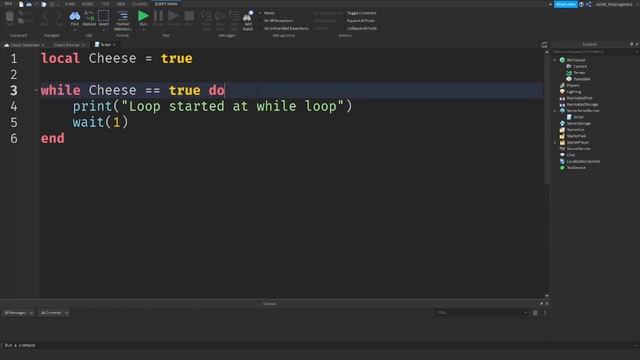640x360 pixels.
Task: Open the All Messages dropdown in Output
Action: 18,313
